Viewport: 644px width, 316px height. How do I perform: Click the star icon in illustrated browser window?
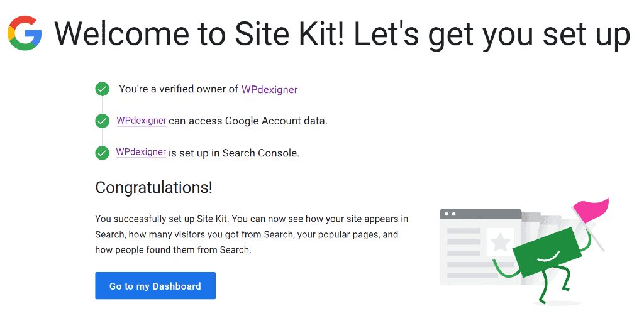[500, 242]
